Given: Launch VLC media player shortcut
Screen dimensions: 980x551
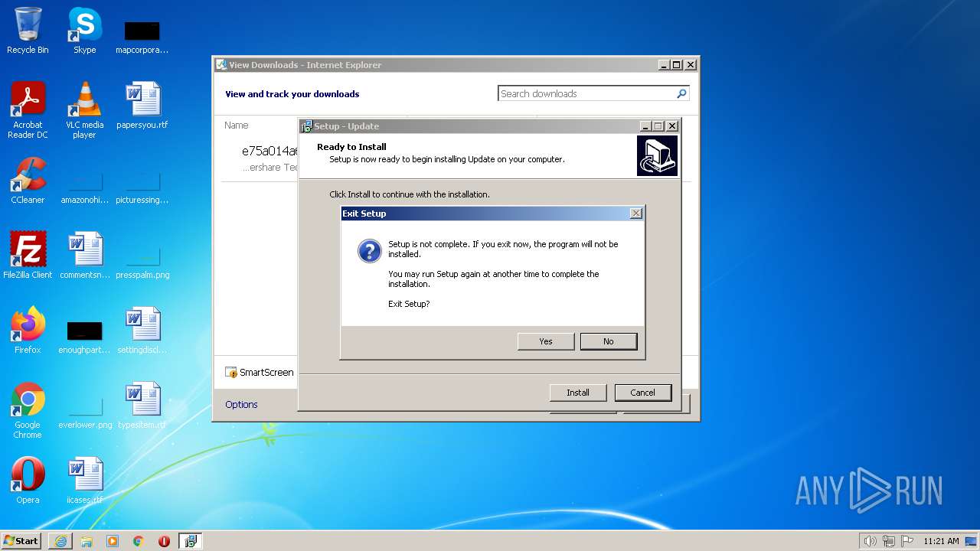Looking at the screenshot, I should click(x=84, y=110).
